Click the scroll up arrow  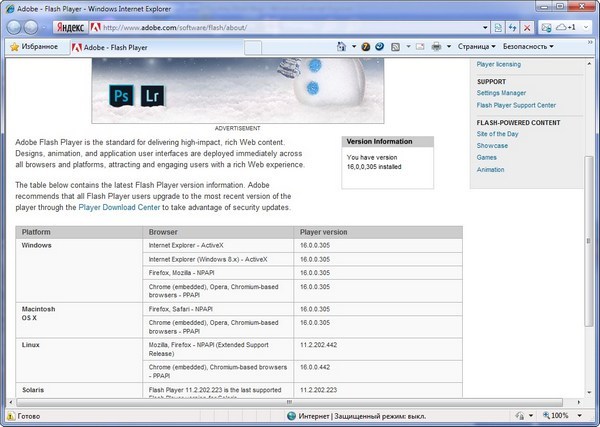pos(589,64)
